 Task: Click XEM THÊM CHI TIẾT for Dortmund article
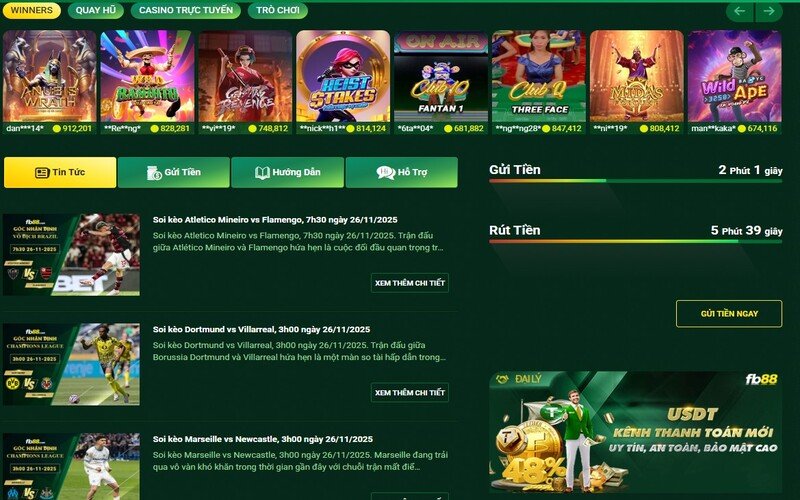pyautogui.click(x=410, y=392)
